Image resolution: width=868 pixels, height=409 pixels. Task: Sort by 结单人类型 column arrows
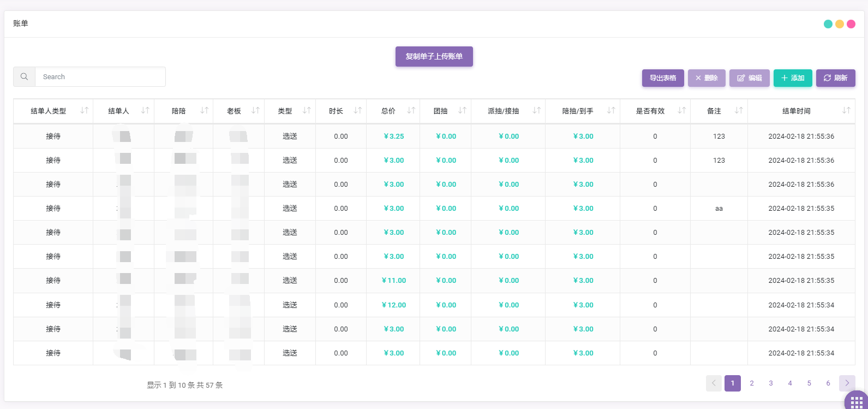click(x=85, y=111)
